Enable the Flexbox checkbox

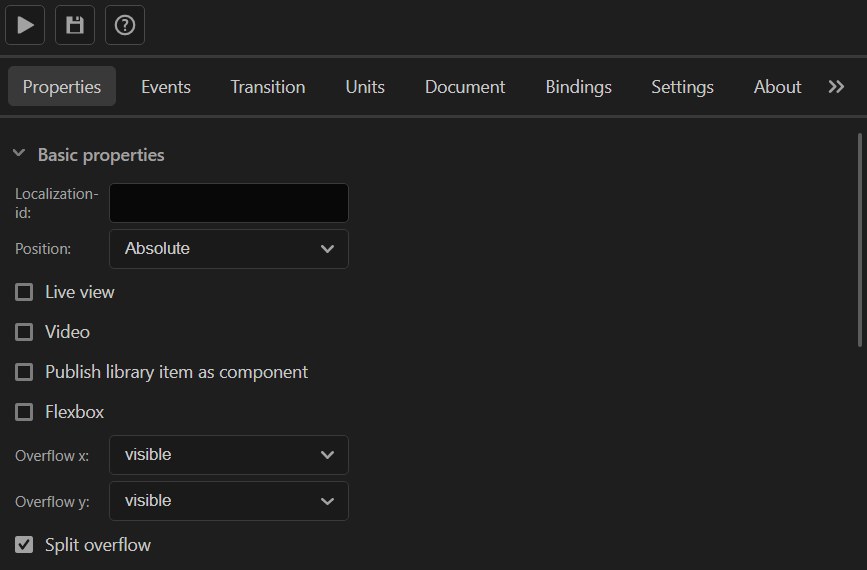(24, 412)
